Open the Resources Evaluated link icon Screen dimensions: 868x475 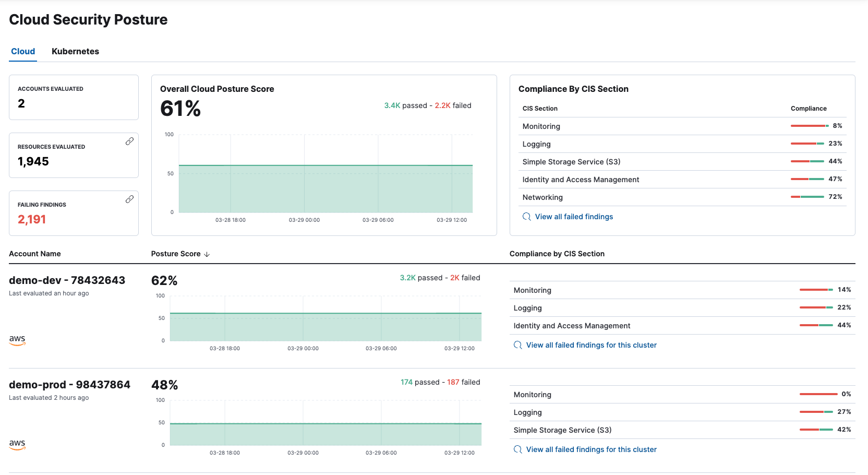point(129,140)
